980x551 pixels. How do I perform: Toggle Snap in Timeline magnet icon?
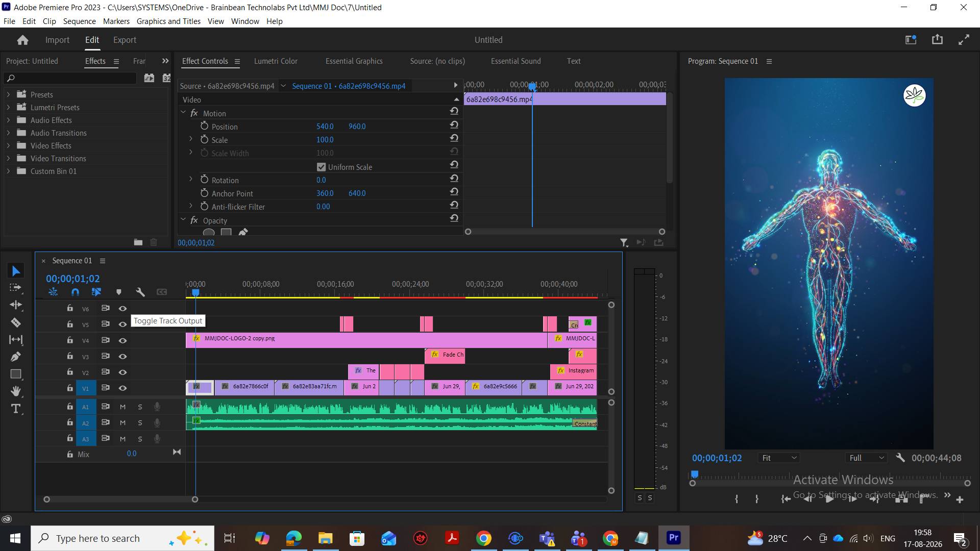click(75, 292)
